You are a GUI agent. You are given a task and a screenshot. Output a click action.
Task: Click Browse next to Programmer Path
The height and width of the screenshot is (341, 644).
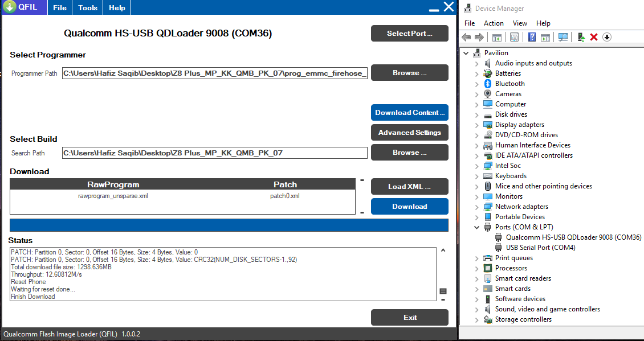(410, 73)
